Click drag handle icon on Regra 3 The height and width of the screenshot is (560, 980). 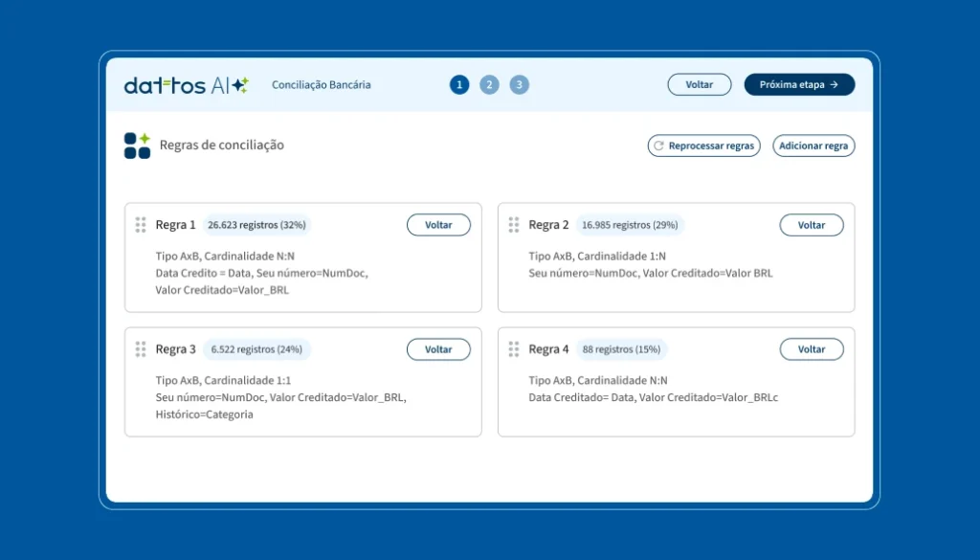141,349
